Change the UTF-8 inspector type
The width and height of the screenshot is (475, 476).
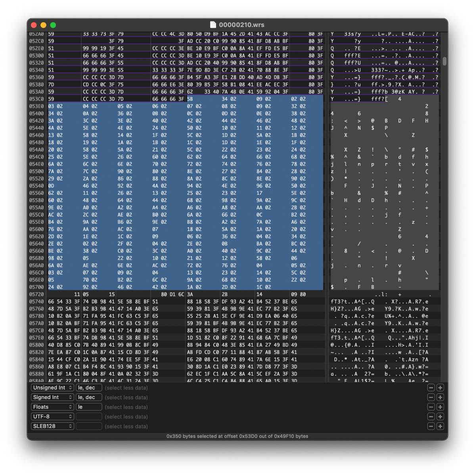pyautogui.click(x=52, y=417)
